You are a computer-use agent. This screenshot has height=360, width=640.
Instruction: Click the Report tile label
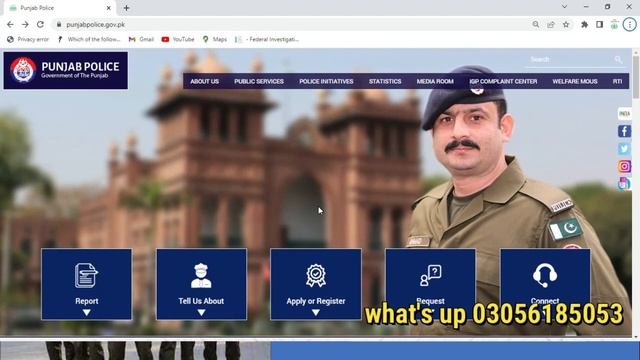87,301
